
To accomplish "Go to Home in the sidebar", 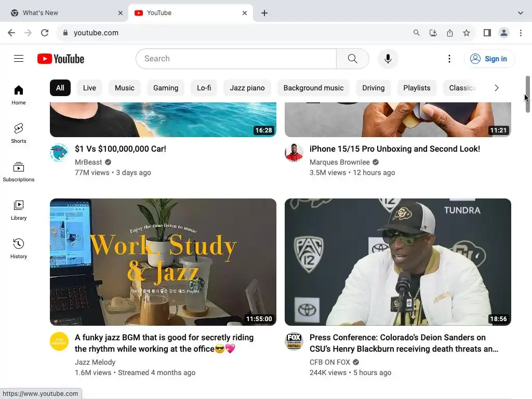I will 19,95.
